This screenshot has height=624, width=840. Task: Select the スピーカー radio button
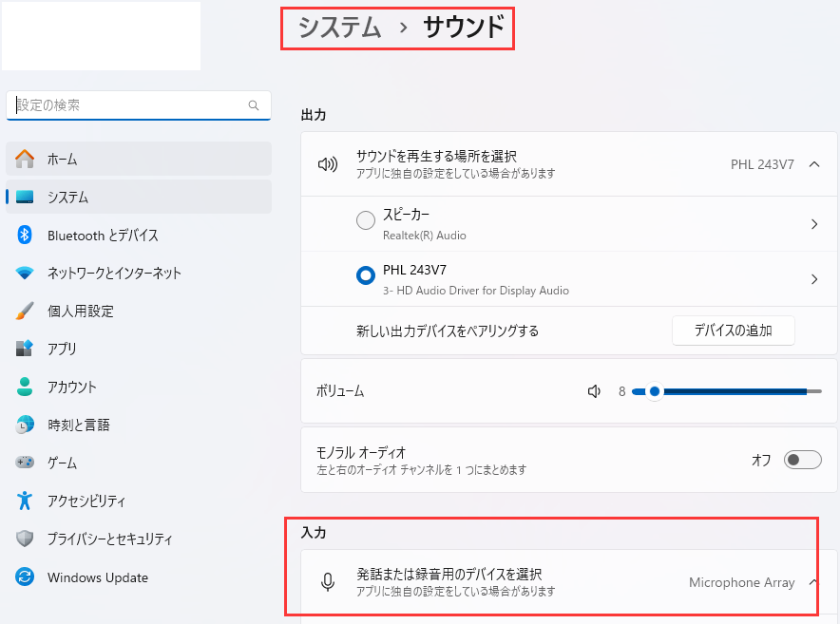[365, 219]
